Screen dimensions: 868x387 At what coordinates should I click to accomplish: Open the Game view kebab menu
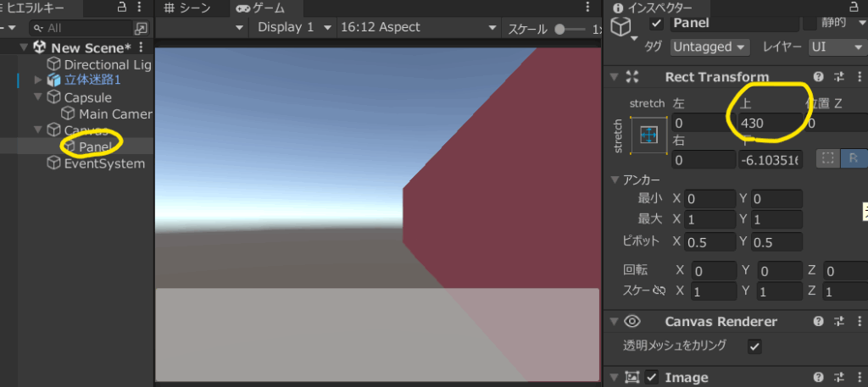[588, 8]
